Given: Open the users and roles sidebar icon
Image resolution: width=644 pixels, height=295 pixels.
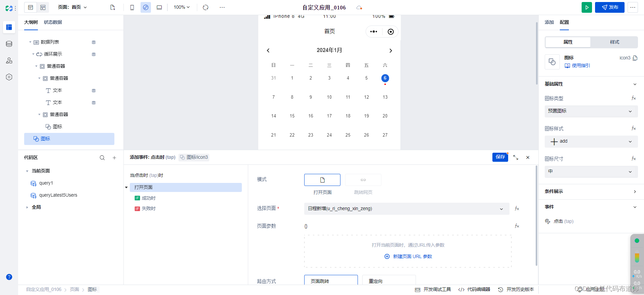Looking at the screenshot, I should tap(9, 60).
